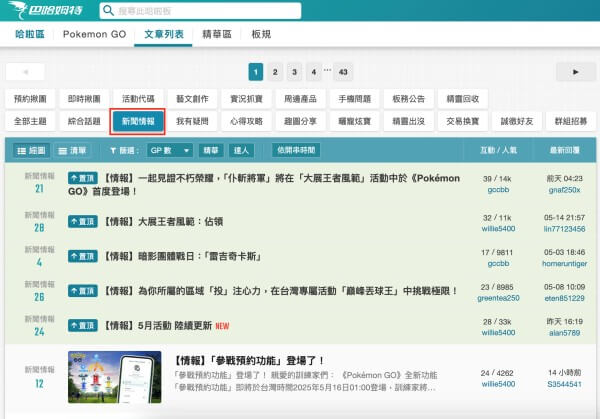Click the previous page left arrow
Image resolution: width=600 pixels, height=419 pixels.
point(26,72)
